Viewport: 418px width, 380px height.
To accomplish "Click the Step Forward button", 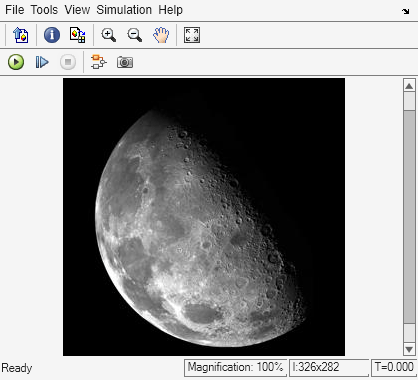I will [x=42, y=62].
